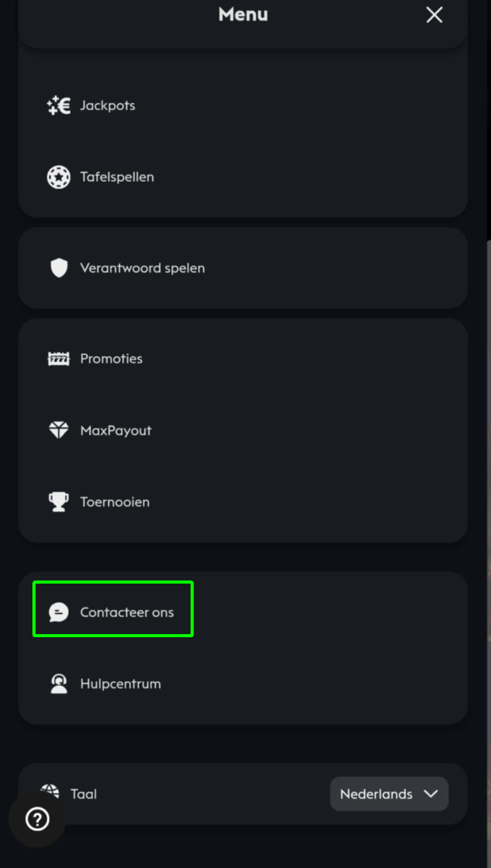The height and width of the screenshot is (868, 491).
Task: Click the Verantwoord spelen shield icon
Action: click(59, 268)
